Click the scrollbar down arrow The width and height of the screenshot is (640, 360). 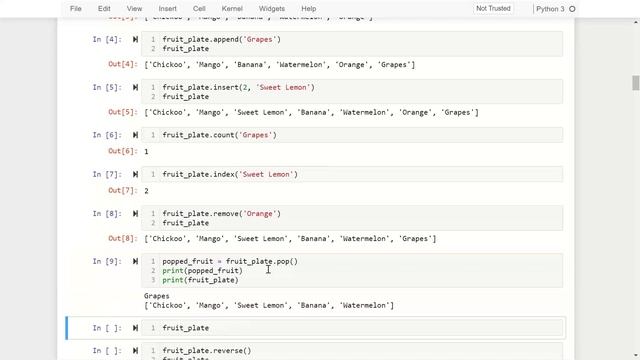[636, 356]
